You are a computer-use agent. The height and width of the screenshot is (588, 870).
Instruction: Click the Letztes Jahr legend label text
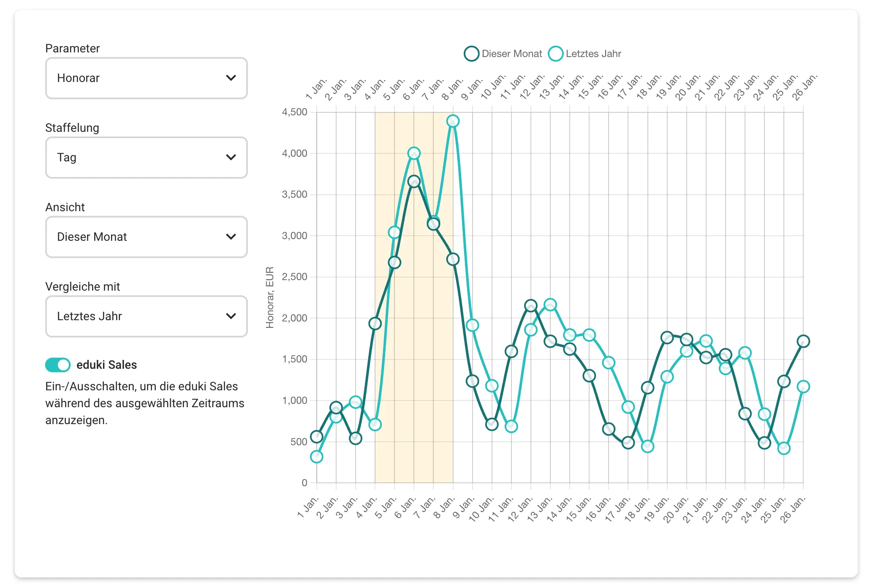(593, 54)
